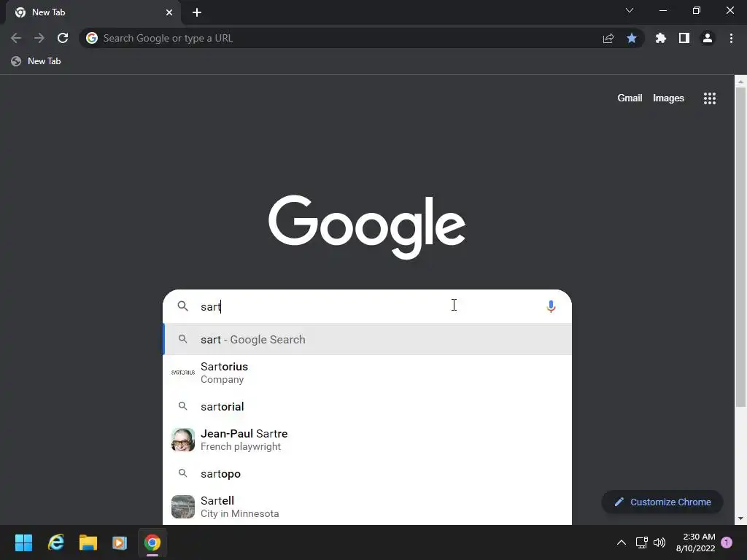The image size is (747, 560).
Task: Click Jean-Paul Sartre portrait thumbnail
Action: tap(183, 440)
